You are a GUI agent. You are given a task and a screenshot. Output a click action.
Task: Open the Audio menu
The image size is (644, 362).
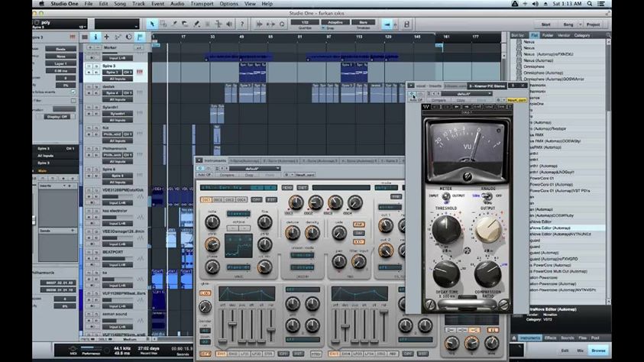pos(177,4)
